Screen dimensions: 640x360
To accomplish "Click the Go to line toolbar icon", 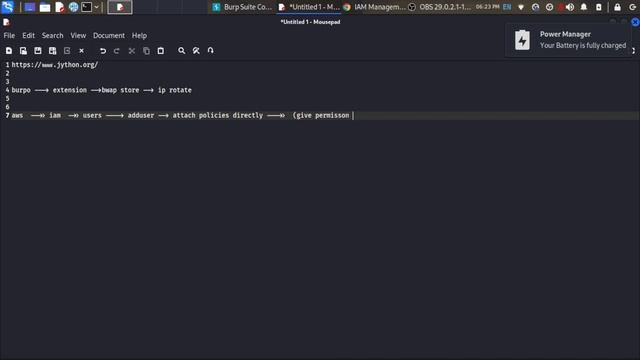I will coord(211,51).
